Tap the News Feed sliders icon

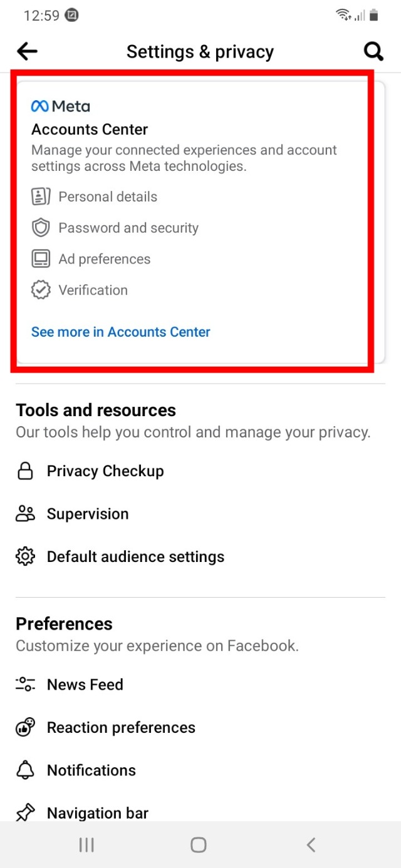25,685
